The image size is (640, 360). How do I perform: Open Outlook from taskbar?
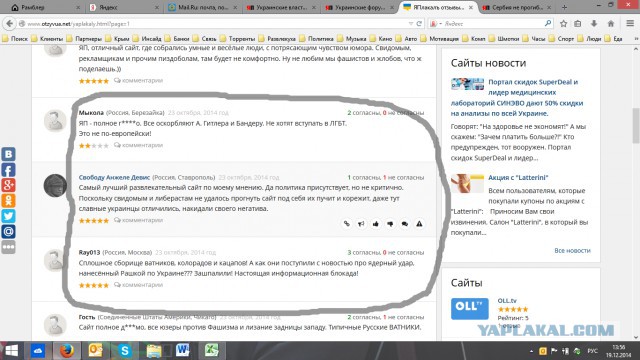click(96, 351)
